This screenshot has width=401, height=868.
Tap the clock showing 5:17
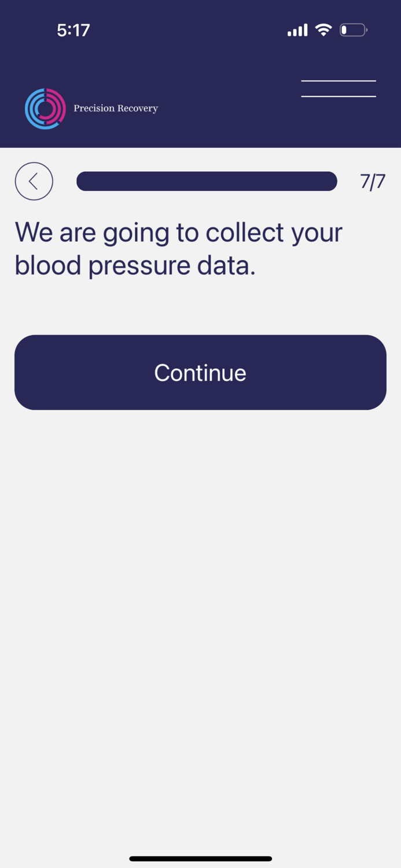(x=73, y=30)
